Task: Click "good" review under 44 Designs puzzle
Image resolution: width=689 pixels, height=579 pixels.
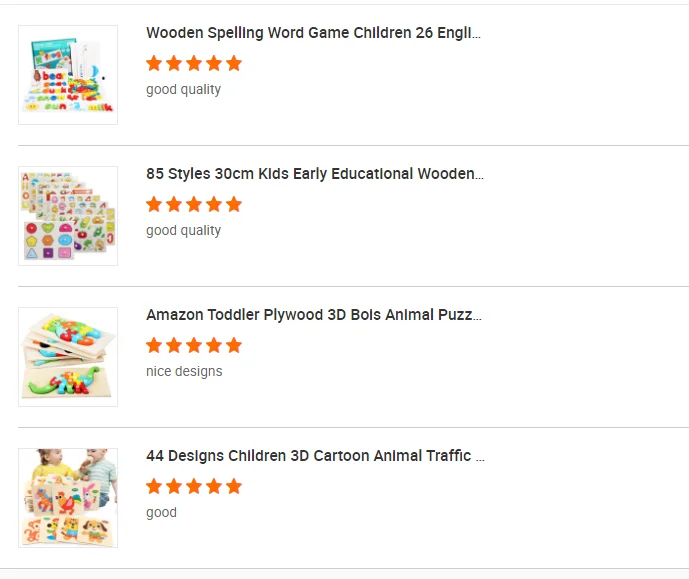Action: (161, 513)
